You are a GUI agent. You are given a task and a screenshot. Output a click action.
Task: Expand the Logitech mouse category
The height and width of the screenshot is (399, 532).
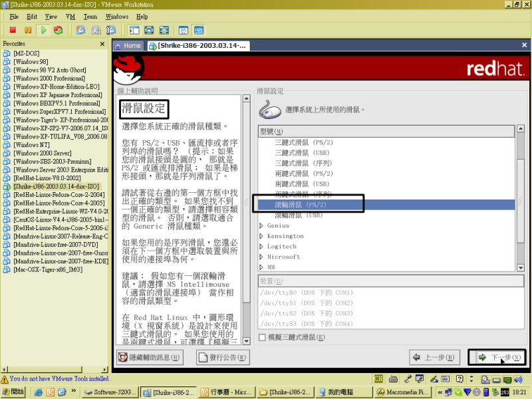(x=261, y=247)
